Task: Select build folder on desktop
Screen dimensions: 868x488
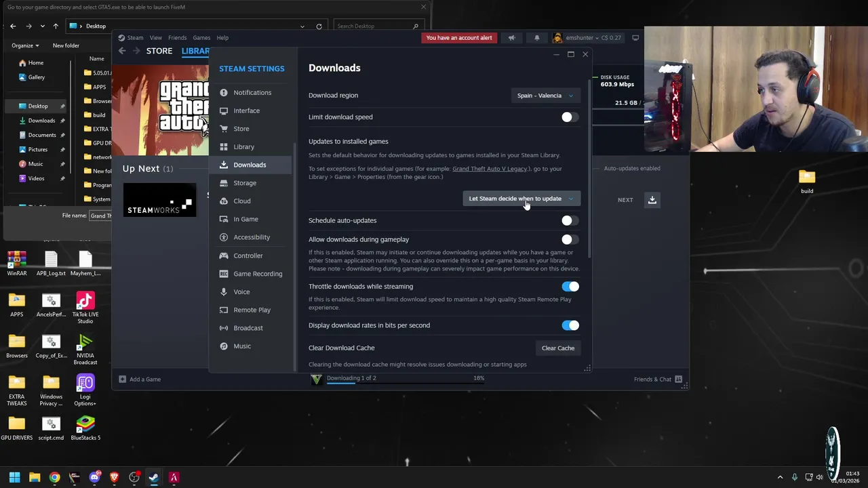Action: (807, 182)
